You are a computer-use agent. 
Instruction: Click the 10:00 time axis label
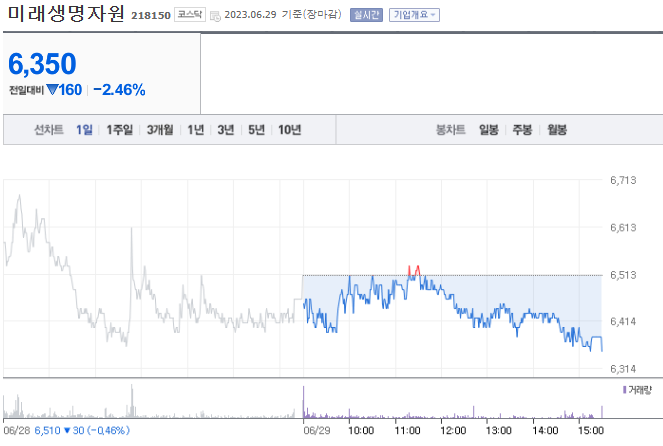click(361, 431)
